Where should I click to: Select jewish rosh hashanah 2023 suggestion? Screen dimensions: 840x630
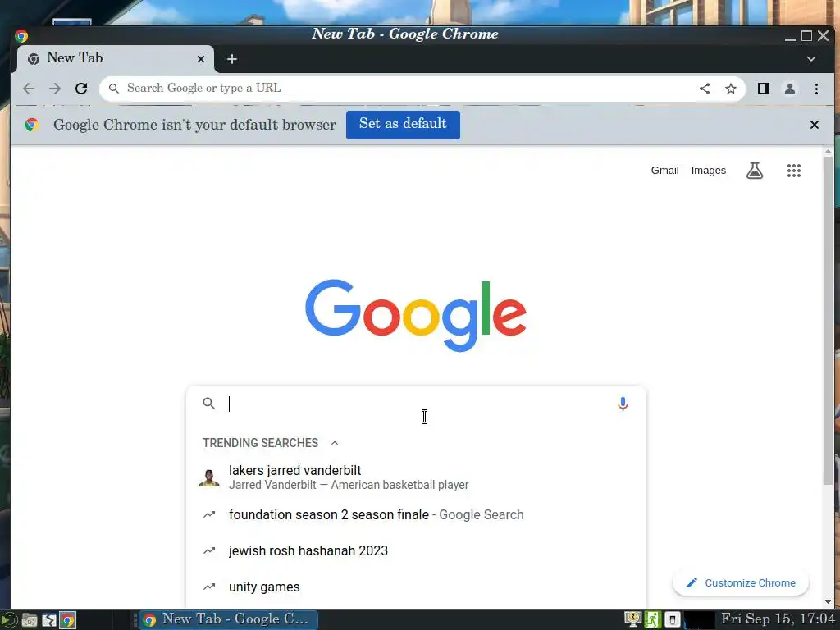pyautogui.click(x=416, y=550)
